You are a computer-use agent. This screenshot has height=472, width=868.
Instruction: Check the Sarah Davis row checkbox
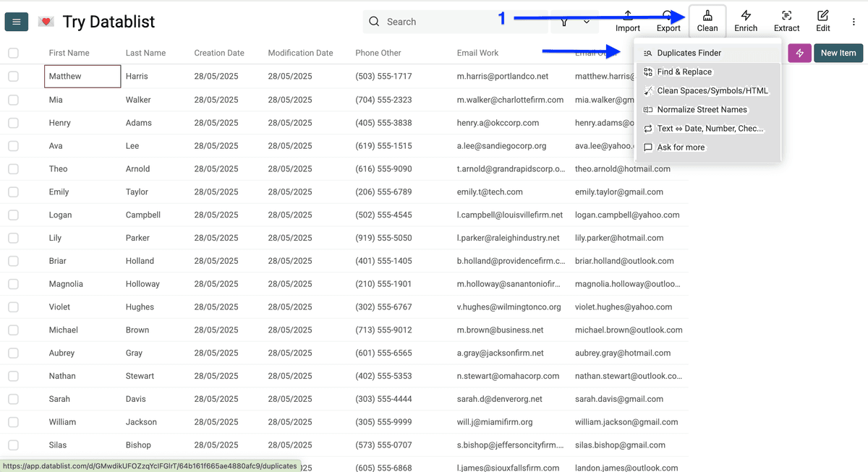click(13, 399)
